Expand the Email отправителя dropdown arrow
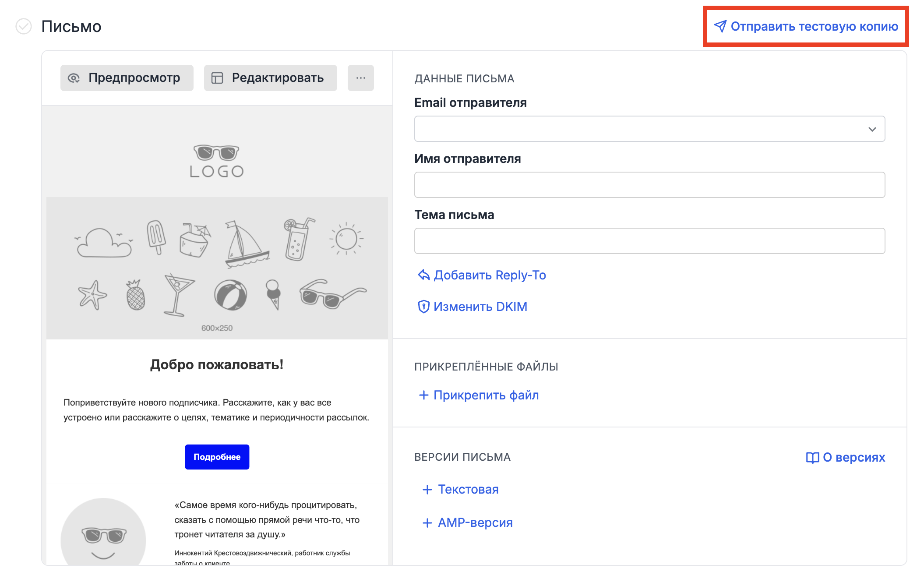The height and width of the screenshot is (579, 924). [x=872, y=129]
